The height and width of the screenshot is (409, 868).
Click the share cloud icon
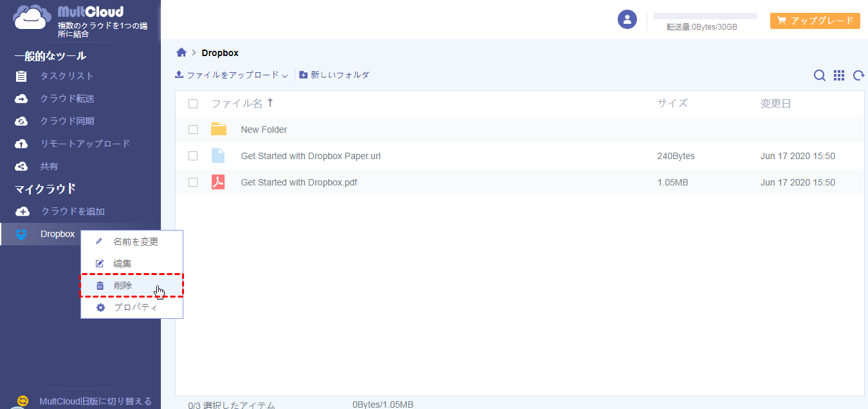click(21, 166)
